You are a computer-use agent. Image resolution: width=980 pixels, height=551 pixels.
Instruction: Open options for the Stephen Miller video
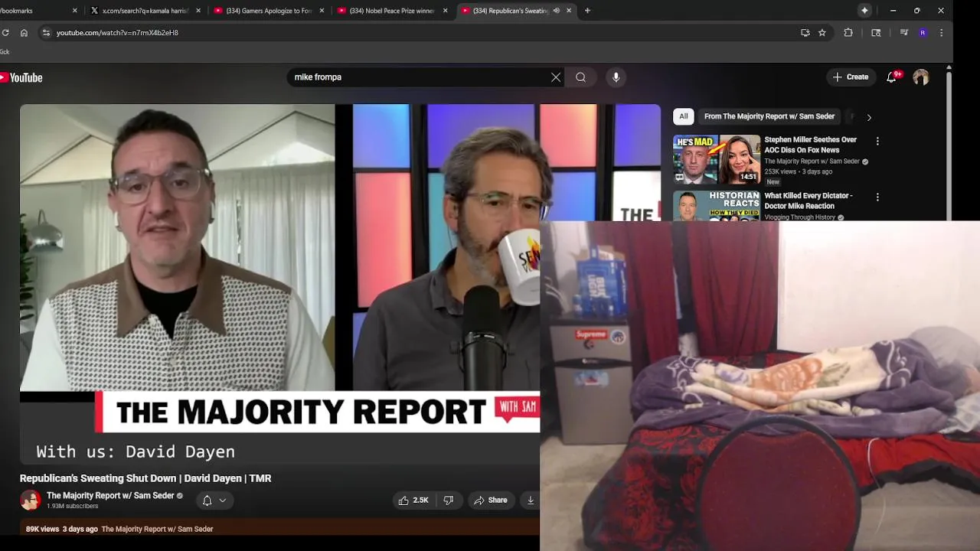click(x=877, y=142)
